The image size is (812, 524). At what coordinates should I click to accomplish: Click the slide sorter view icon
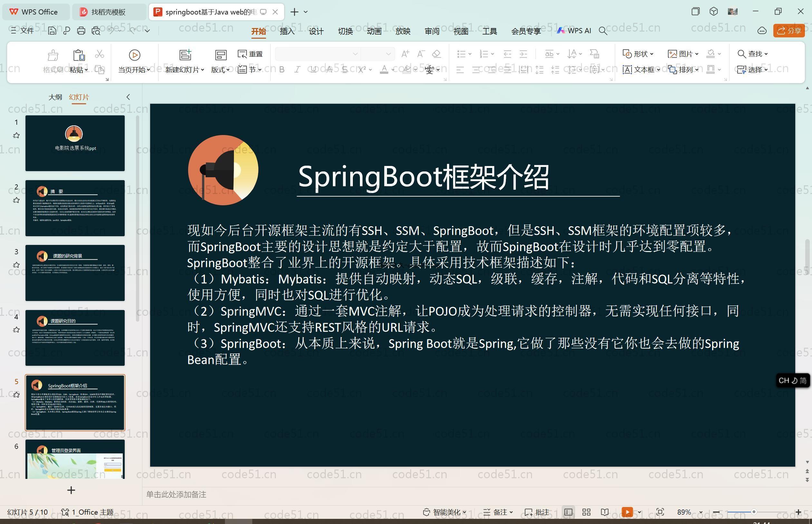click(586, 512)
